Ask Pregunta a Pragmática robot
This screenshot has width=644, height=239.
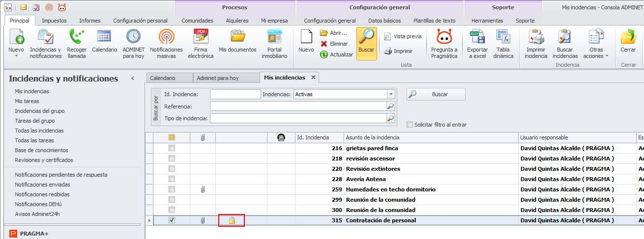point(444,44)
